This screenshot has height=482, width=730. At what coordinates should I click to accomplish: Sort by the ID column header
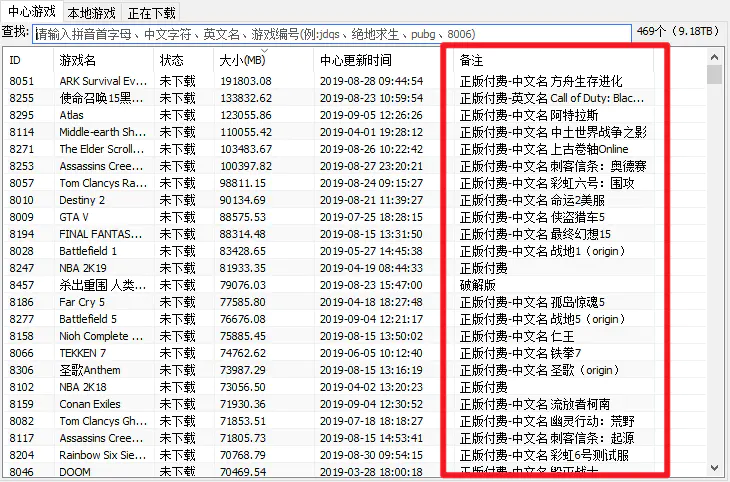pyautogui.click(x=28, y=60)
